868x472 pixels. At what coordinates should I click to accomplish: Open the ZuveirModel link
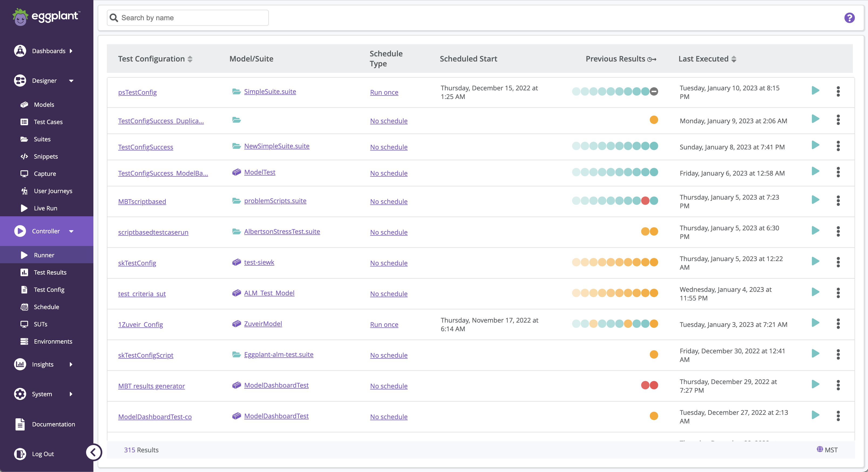click(263, 324)
